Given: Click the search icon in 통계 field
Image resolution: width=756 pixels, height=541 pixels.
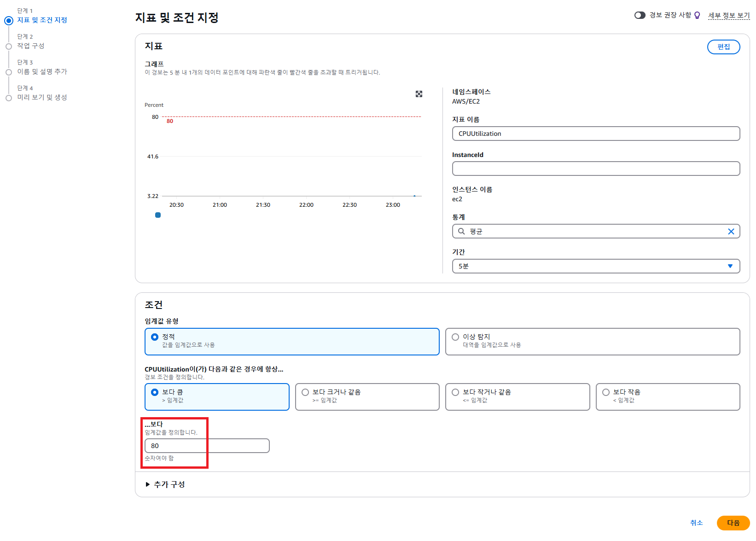Looking at the screenshot, I should pyautogui.click(x=461, y=231).
